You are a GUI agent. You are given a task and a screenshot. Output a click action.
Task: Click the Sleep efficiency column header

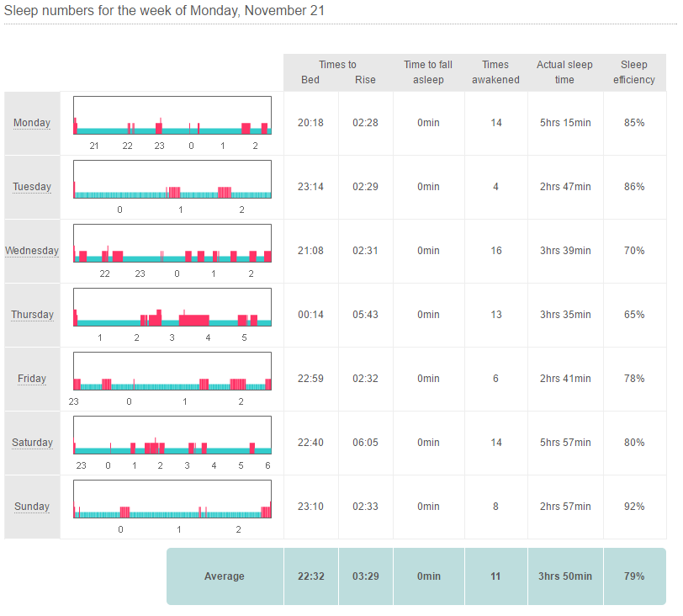[x=634, y=72]
